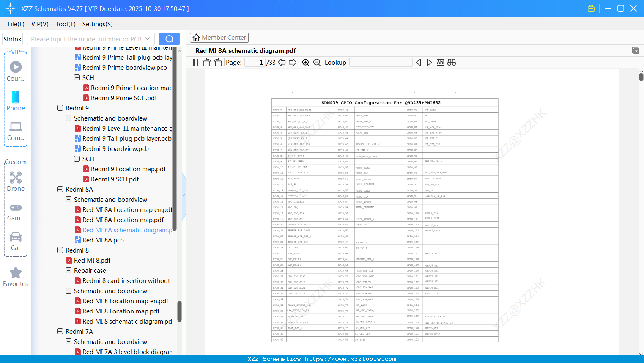
Task: Collapse SCH folder under Redmi 9 Prime
Action: (77, 78)
